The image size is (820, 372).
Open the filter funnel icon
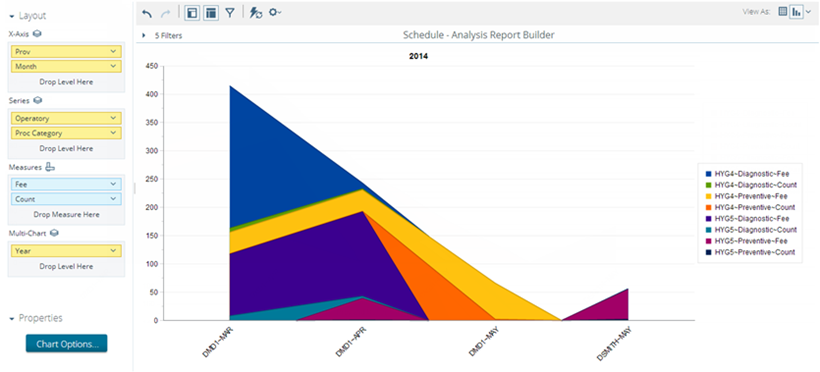(230, 13)
